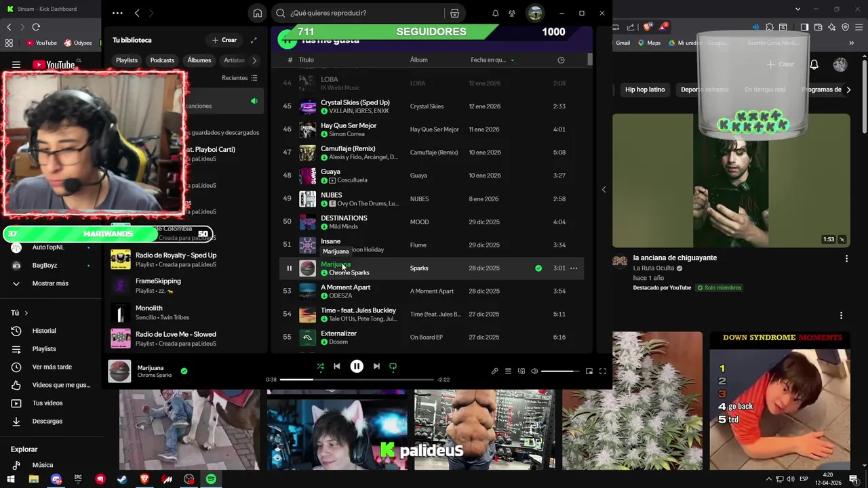The image size is (868, 488).
Task: Filter library by Podcasts
Action: tap(162, 60)
